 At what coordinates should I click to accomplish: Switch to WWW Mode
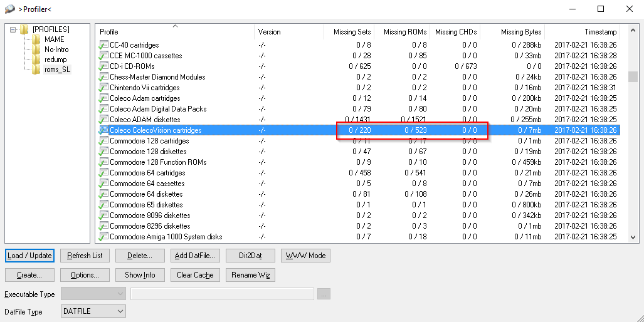pos(305,256)
